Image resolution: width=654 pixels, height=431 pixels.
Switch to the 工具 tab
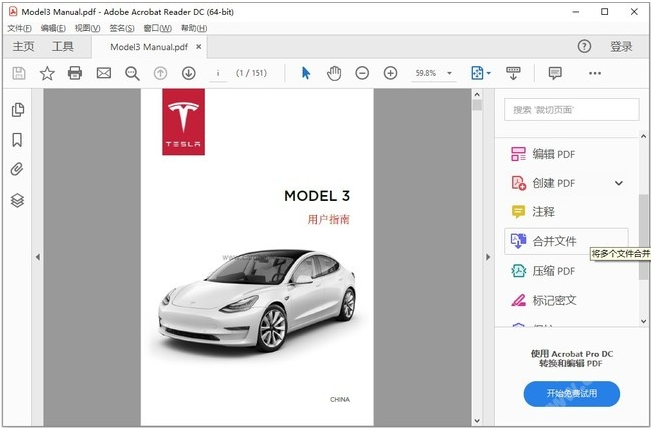coord(63,46)
